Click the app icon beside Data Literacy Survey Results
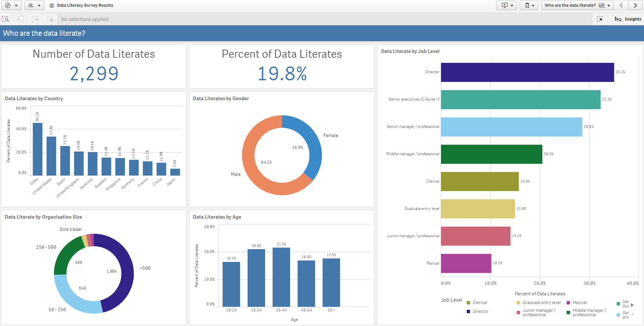 point(52,5)
